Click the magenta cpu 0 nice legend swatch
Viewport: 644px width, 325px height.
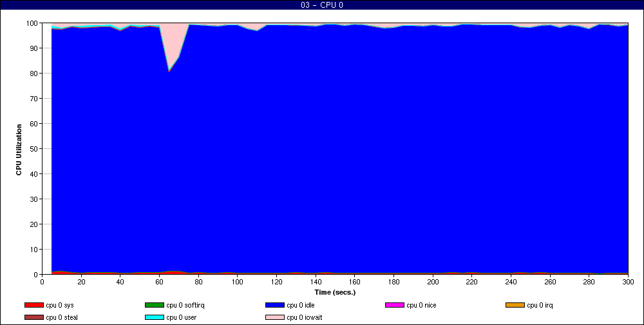pos(395,305)
